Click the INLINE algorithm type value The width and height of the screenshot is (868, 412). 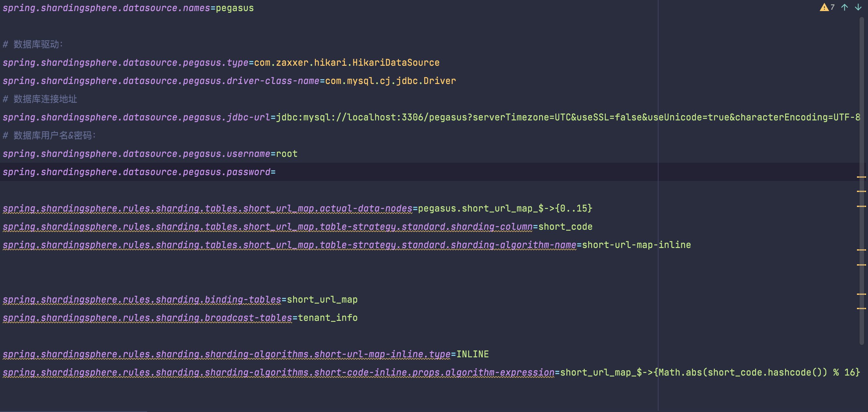[472, 354]
